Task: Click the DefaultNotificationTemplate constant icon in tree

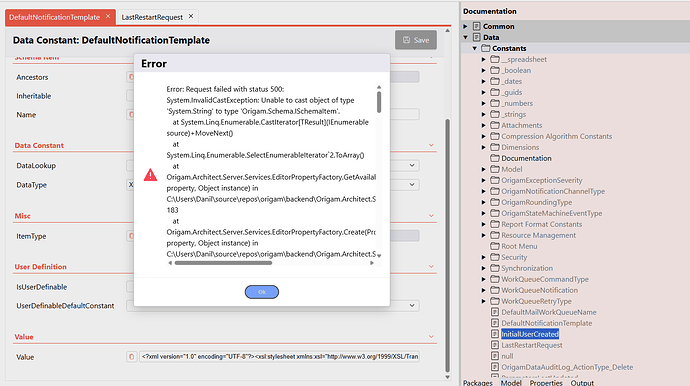Action: pyautogui.click(x=495, y=323)
